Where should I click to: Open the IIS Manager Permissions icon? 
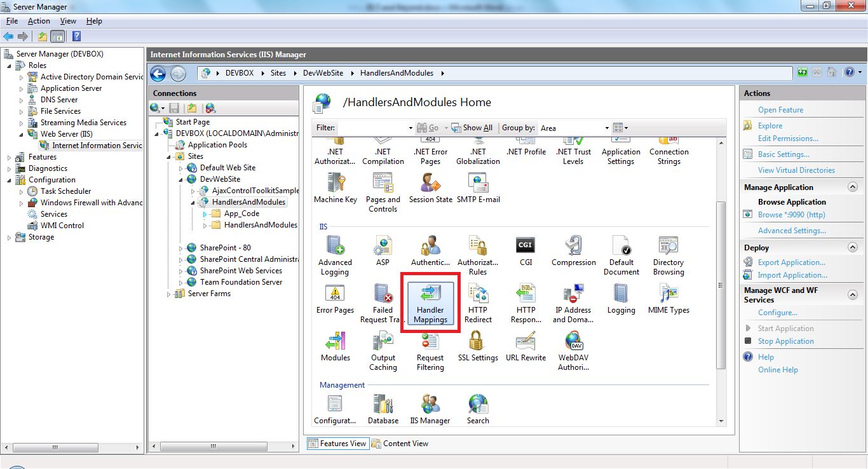pyautogui.click(x=430, y=409)
